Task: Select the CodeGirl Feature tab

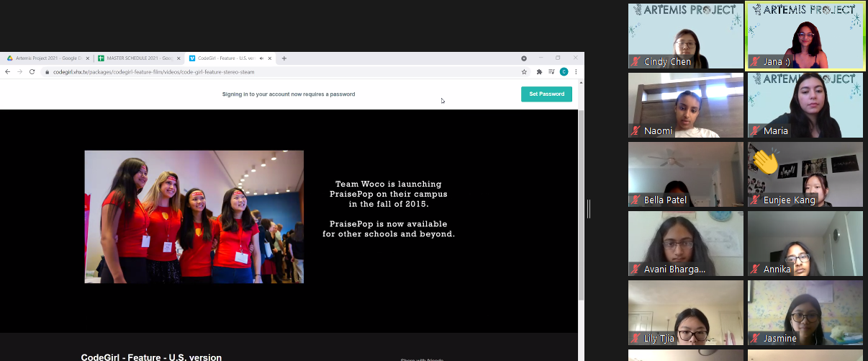Action: pos(231,58)
